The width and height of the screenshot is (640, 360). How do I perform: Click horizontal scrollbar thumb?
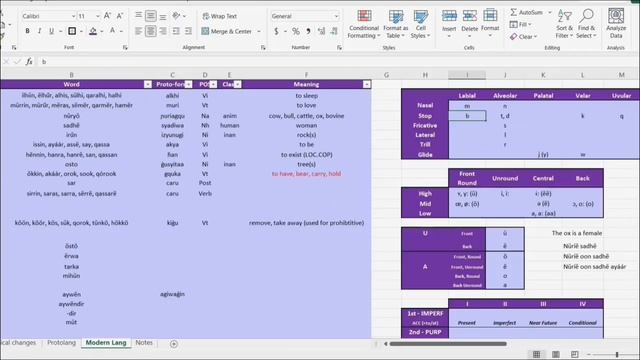coord(448,344)
